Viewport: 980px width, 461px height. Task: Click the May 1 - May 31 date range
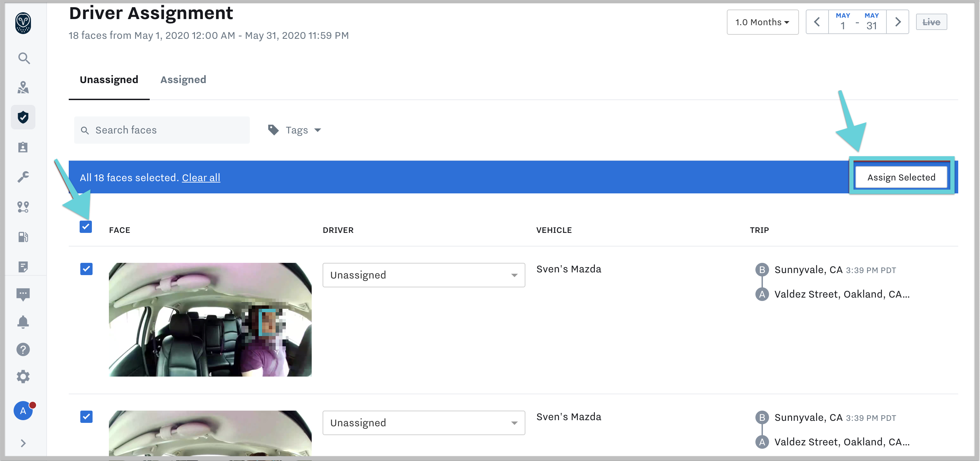click(x=857, y=22)
